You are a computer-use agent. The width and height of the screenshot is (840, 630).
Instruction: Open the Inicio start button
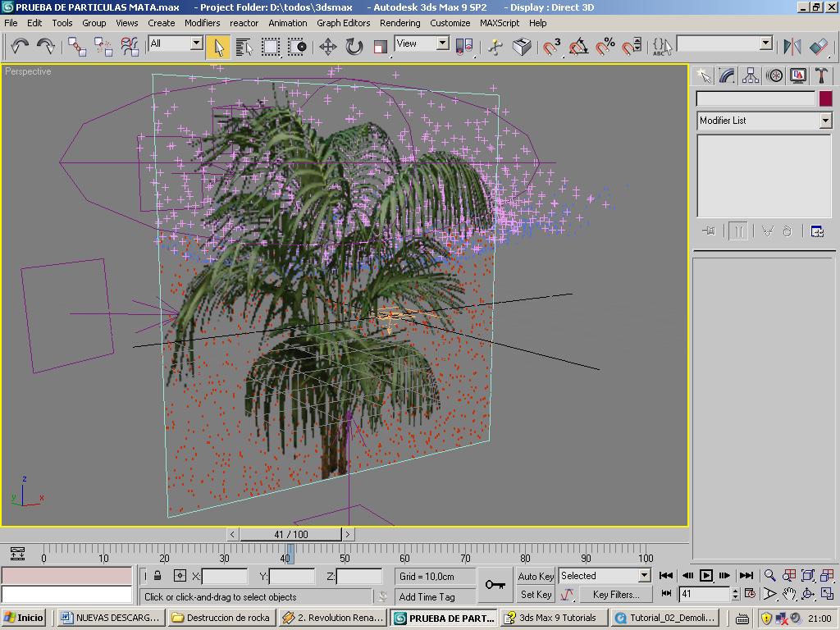pyautogui.click(x=24, y=618)
